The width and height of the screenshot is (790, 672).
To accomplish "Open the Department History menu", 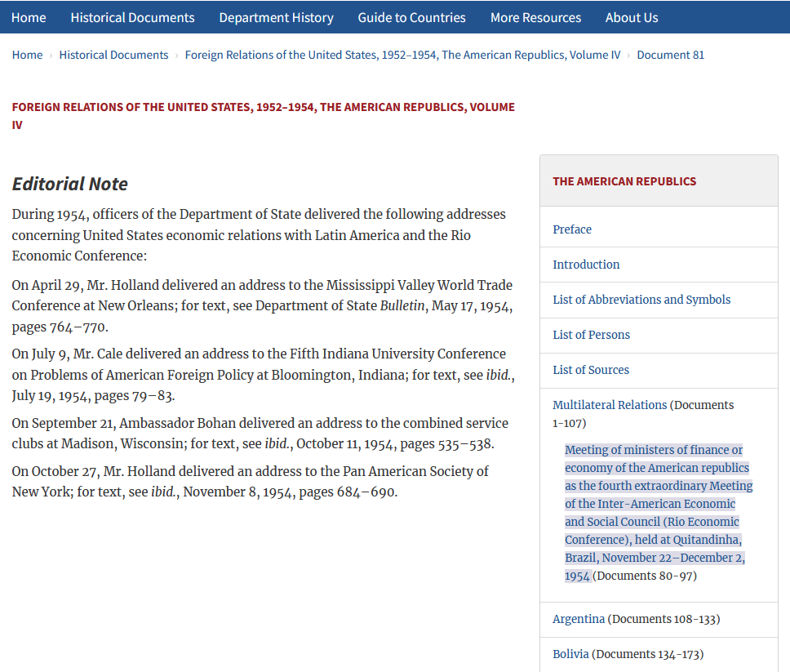I will [276, 18].
